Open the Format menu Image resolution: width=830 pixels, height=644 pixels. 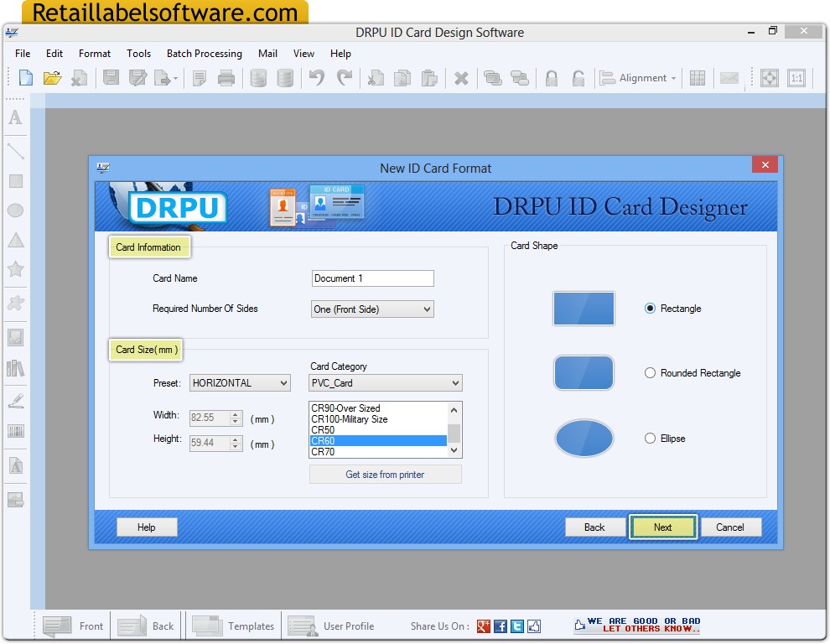95,54
